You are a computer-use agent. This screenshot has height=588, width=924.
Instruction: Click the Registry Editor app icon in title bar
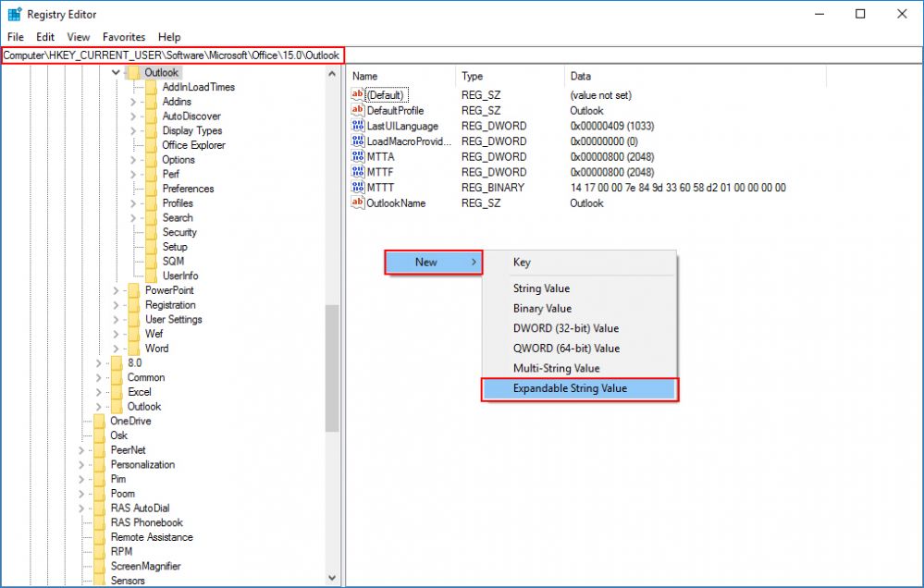(14, 14)
